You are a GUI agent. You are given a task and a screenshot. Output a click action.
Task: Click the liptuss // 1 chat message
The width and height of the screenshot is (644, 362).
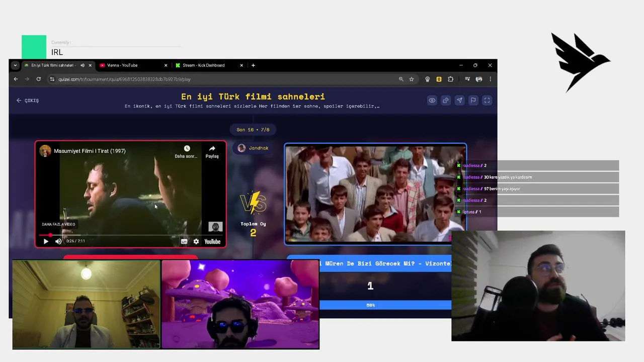coord(471,212)
